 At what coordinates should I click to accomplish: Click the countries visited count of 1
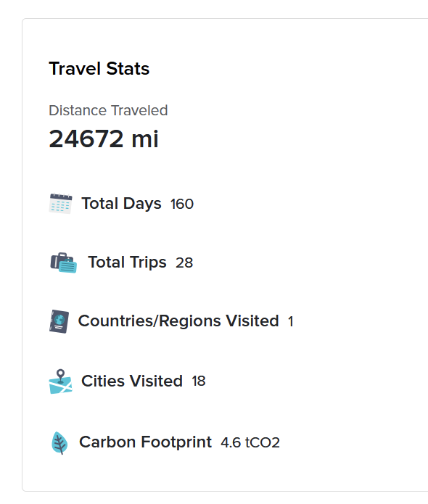[291, 322]
